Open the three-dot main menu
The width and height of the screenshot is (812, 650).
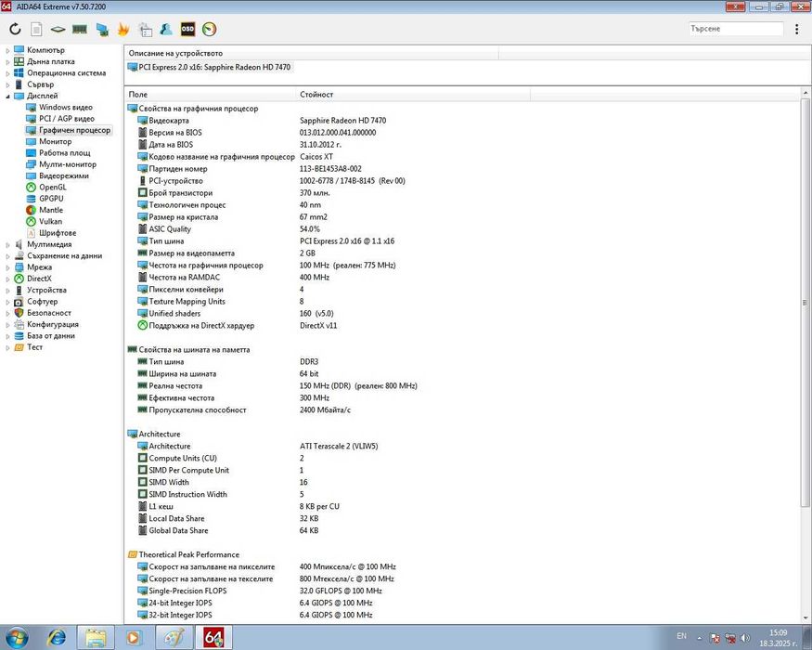796,29
